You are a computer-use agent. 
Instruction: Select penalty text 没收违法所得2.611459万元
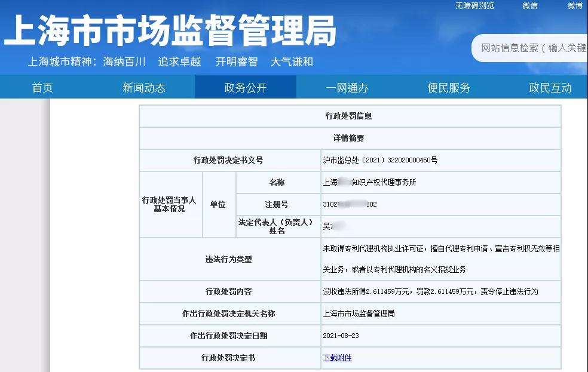[x=366, y=291]
